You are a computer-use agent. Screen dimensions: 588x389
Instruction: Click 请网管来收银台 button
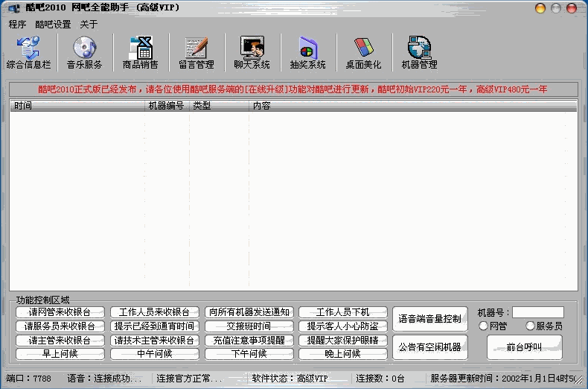coord(60,312)
